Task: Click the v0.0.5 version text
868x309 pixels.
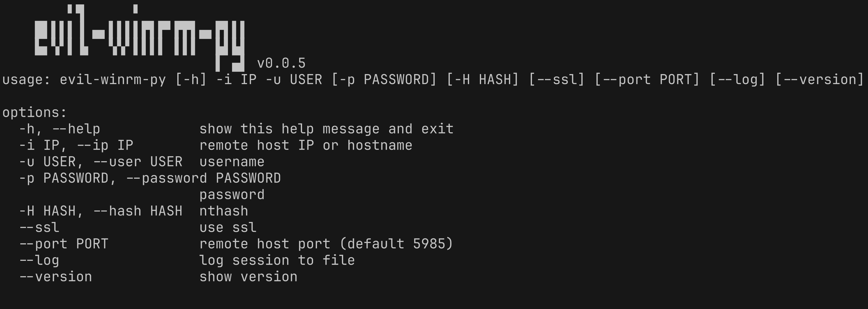Action: point(281,63)
